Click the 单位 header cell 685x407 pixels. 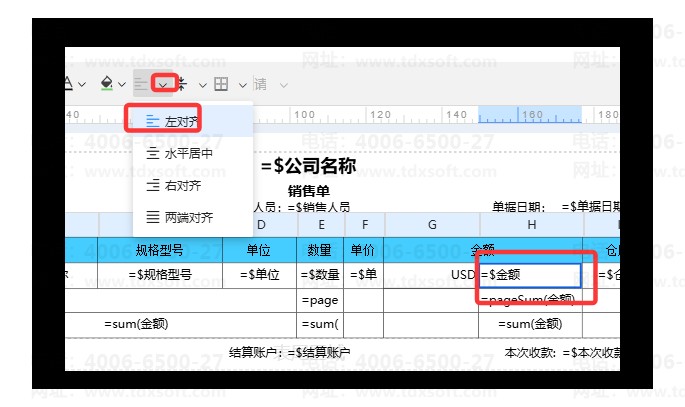(x=260, y=250)
